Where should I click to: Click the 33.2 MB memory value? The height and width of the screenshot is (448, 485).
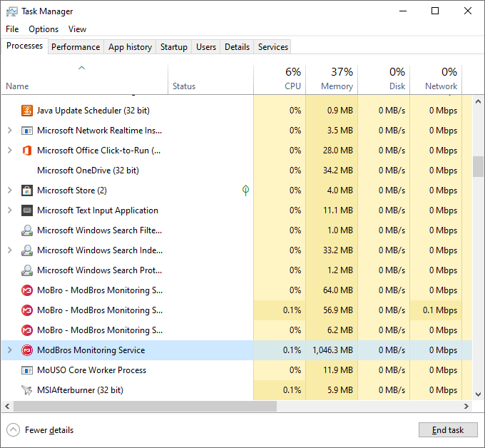[x=338, y=250]
